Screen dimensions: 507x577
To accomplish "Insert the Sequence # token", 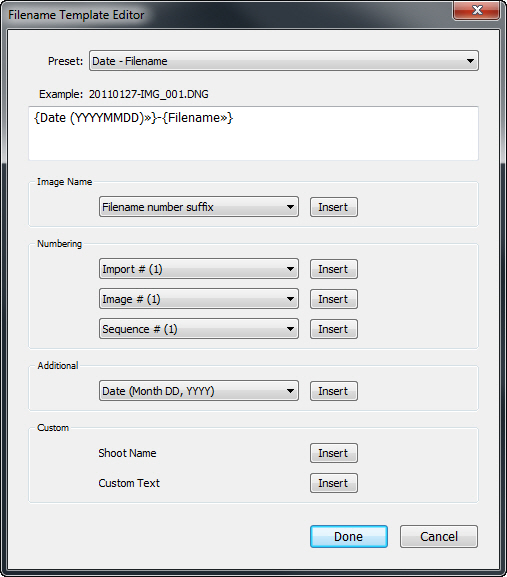I will [333, 329].
